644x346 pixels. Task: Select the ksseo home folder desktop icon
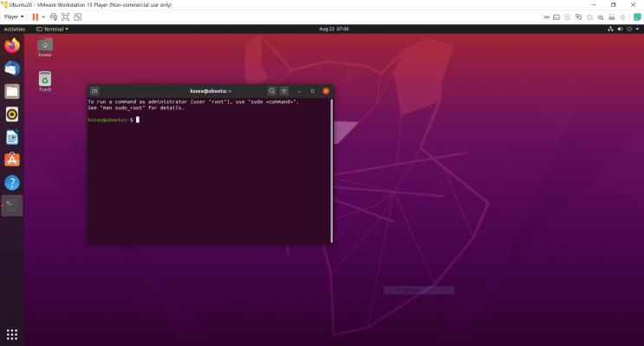pos(45,47)
